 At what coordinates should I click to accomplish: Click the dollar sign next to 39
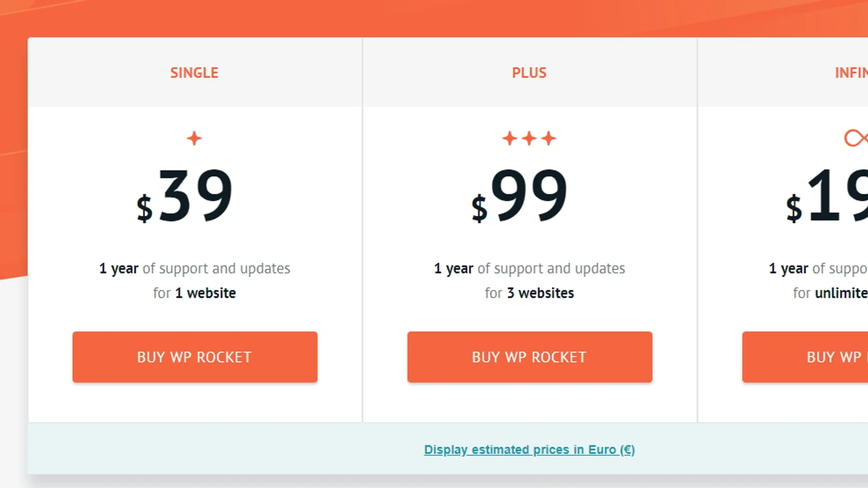[x=144, y=208]
